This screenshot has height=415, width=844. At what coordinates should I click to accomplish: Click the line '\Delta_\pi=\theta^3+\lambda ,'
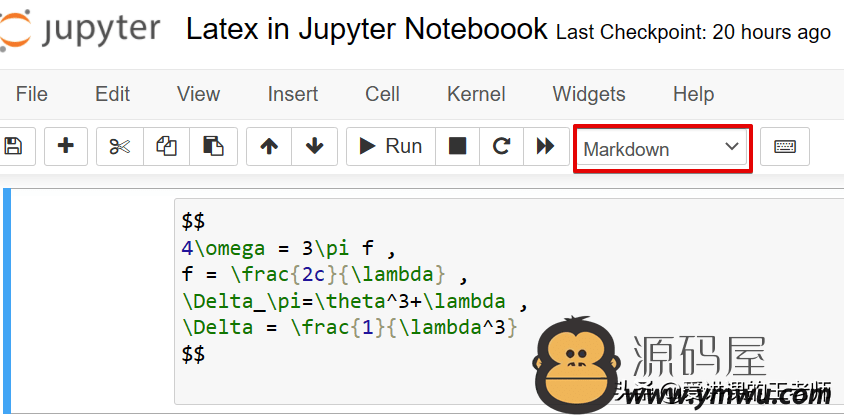[355, 301]
